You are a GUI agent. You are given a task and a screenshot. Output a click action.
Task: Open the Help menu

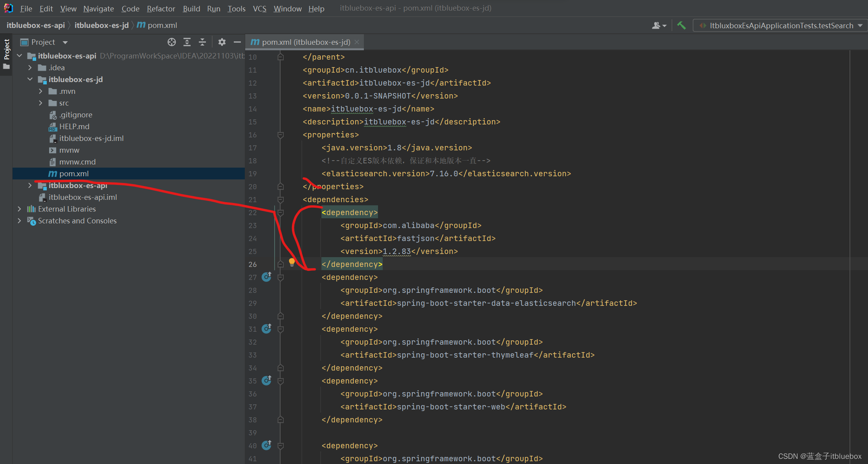[x=316, y=8]
